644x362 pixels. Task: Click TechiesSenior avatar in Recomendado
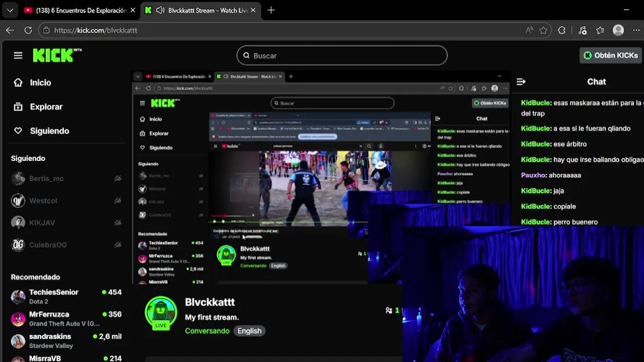pyautogui.click(x=18, y=297)
